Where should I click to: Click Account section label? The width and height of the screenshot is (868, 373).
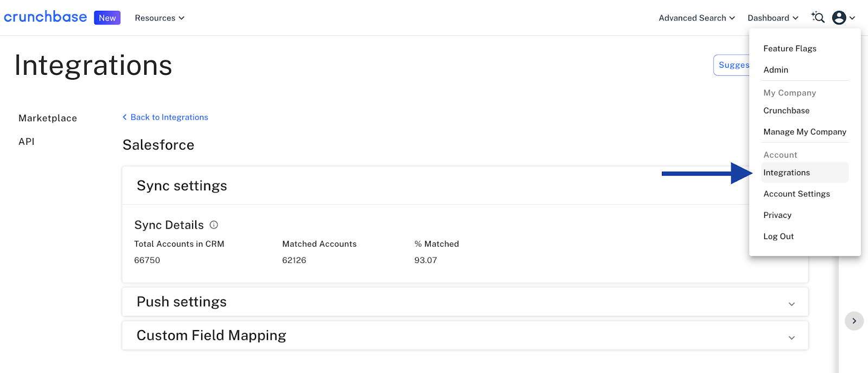click(x=780, y=155)
